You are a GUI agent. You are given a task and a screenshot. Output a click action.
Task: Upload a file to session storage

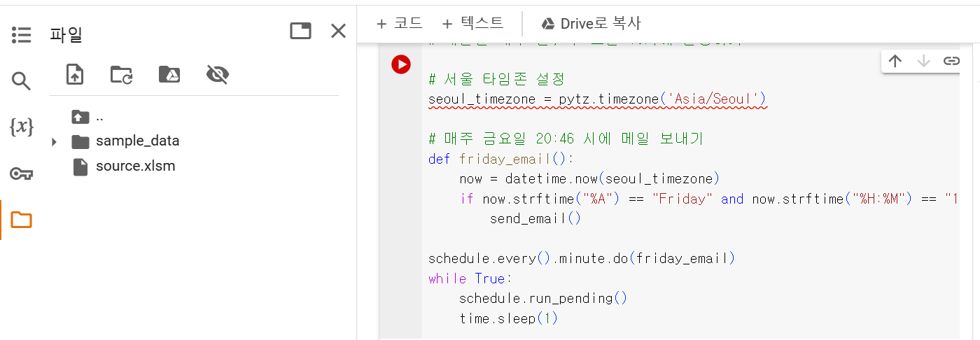[x=75, y=74]
